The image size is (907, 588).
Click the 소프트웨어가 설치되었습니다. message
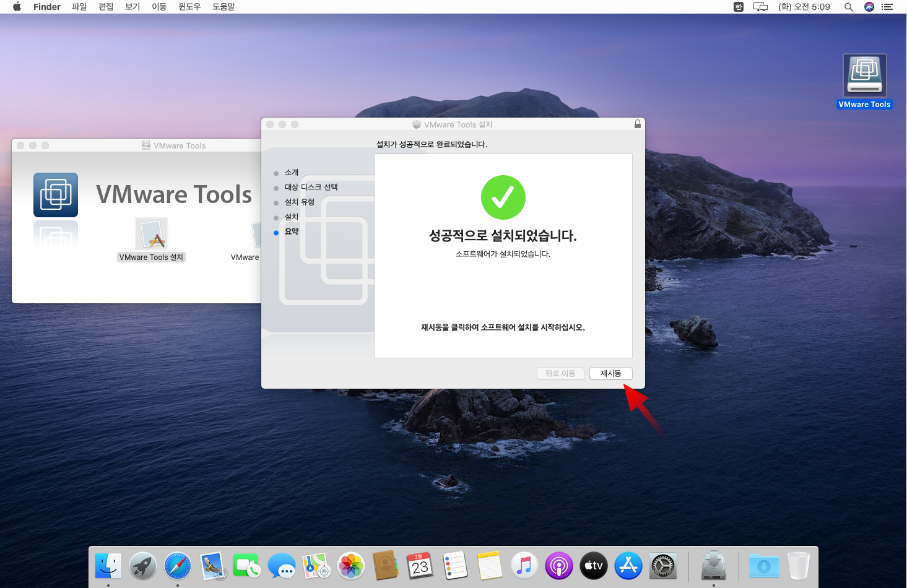tap(503, 254)
